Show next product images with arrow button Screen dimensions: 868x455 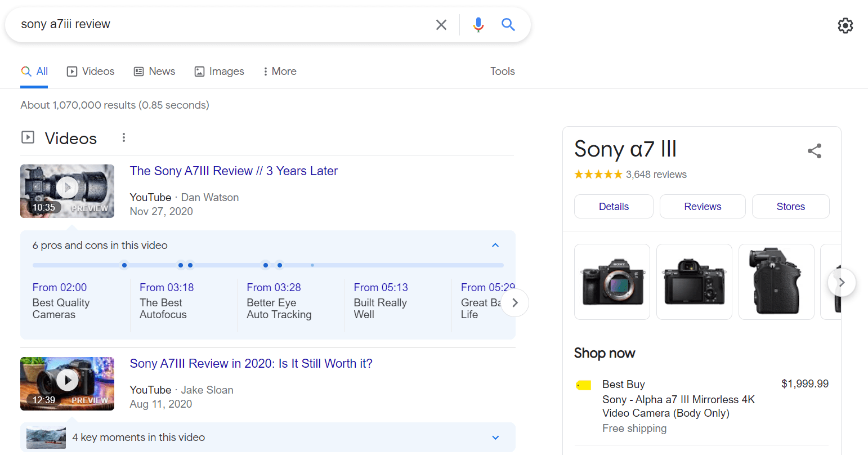[842, 282]
